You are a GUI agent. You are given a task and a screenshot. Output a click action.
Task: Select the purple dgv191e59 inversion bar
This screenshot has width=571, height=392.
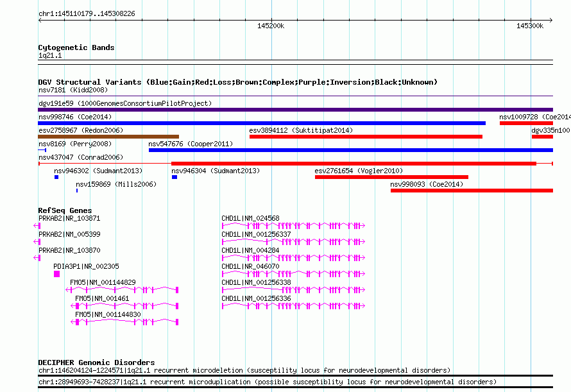tap(295, 110)
